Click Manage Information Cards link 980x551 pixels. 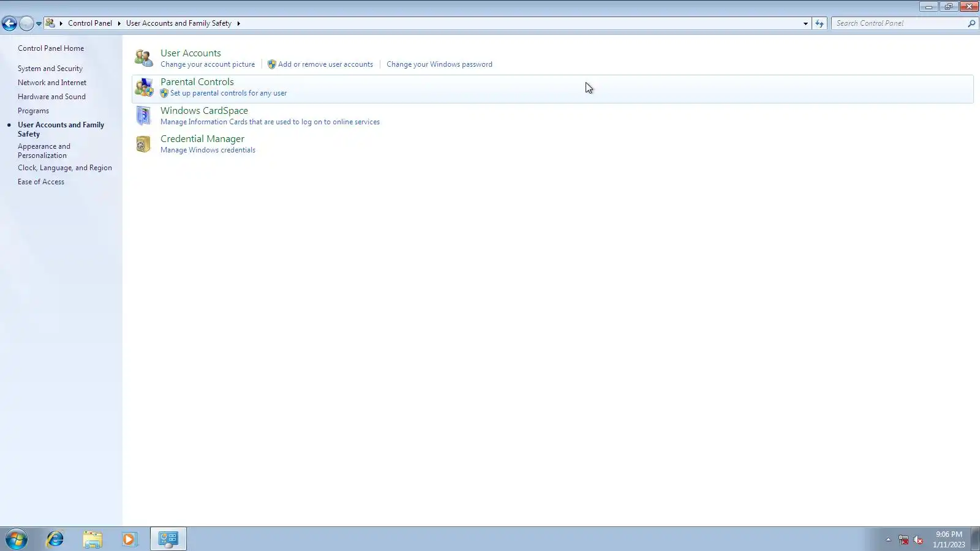click(x=270, y=122)
